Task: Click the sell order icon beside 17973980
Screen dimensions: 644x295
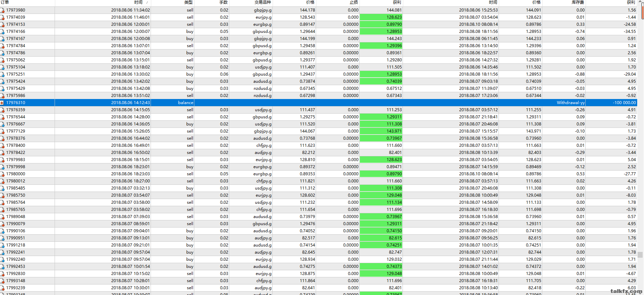Action: 2,10
